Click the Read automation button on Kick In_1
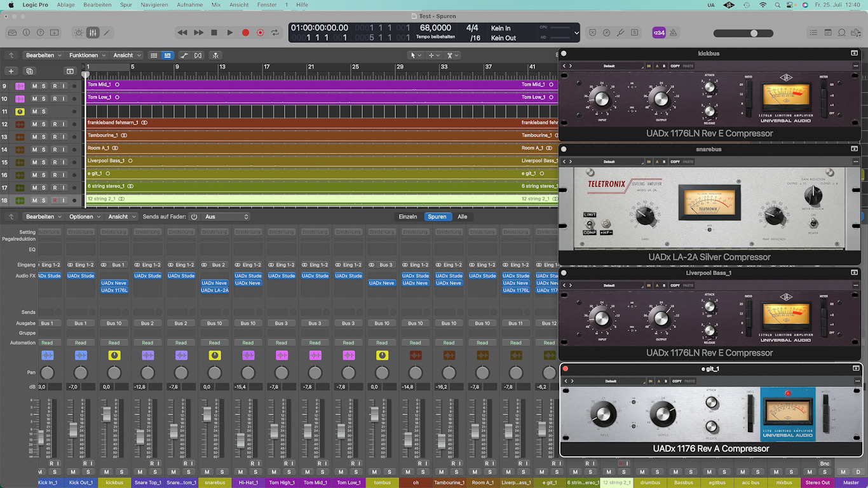Image resolution: width=868 pixels, height=488 pixels. pyautogui.click(x=47, y=342)
